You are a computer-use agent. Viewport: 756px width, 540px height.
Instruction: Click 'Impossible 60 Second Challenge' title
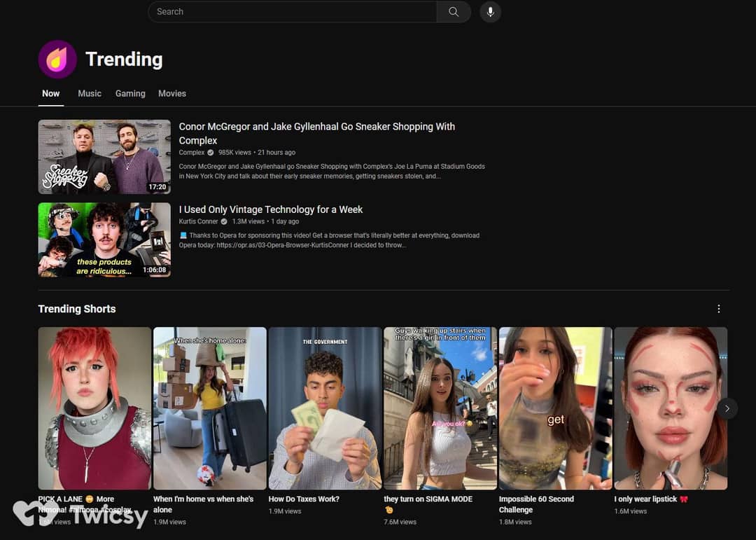coord(536,504)
